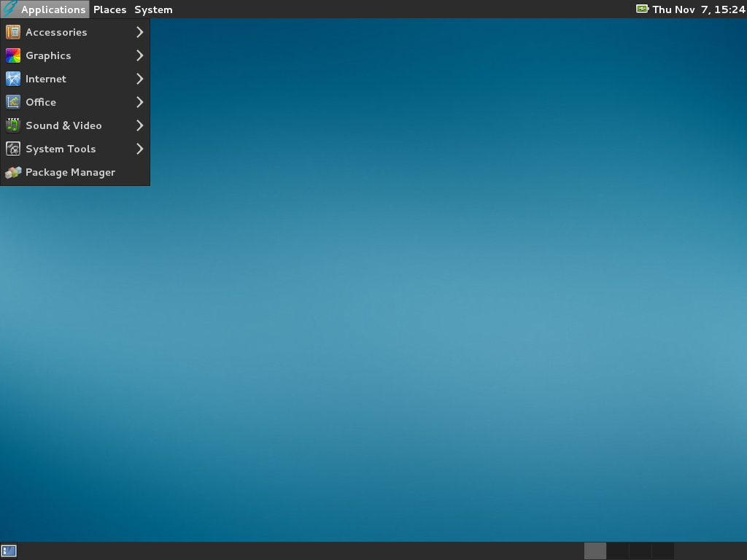Click the Accessories calculator icon

(13, 32)
